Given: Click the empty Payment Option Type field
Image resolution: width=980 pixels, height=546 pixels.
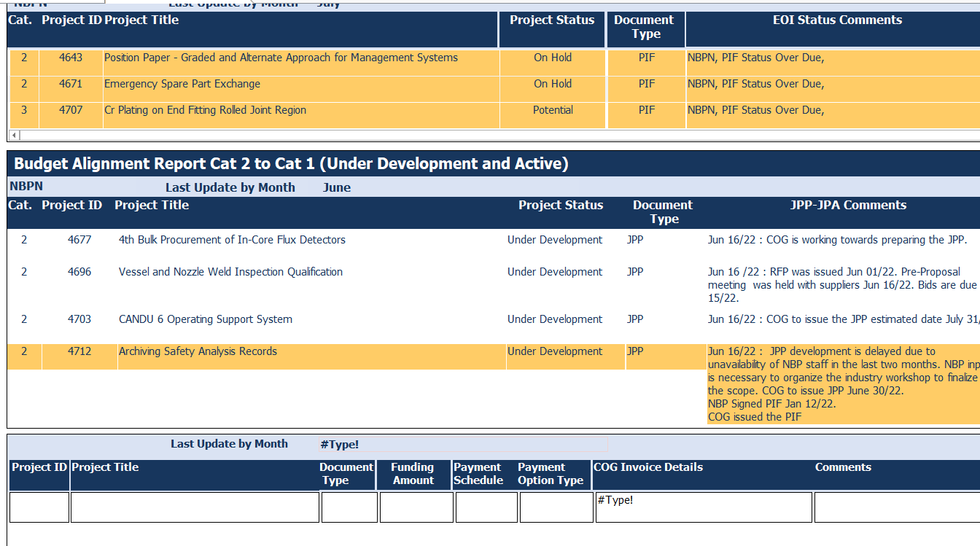Looking at the screenshot, I should tap(556, 507).
